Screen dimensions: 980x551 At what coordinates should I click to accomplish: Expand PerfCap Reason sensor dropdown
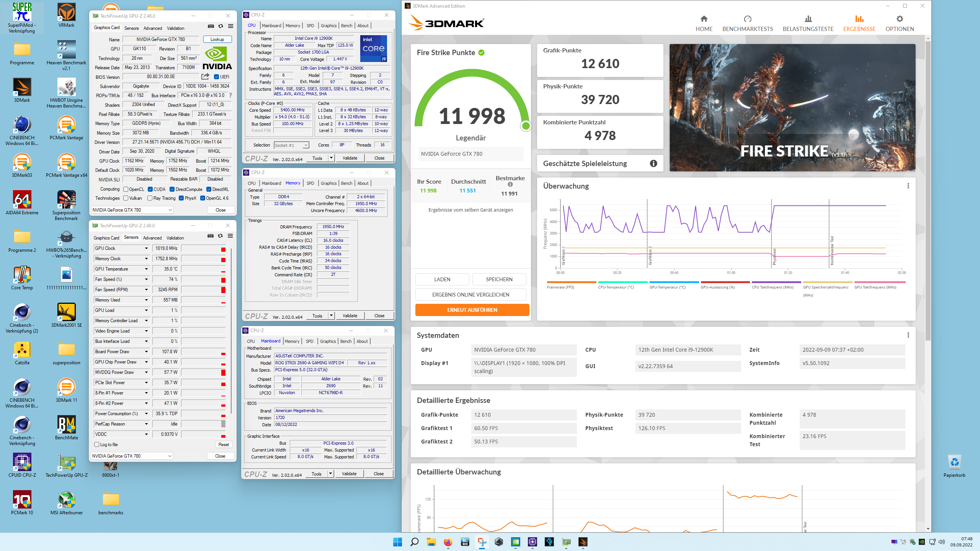146,424
